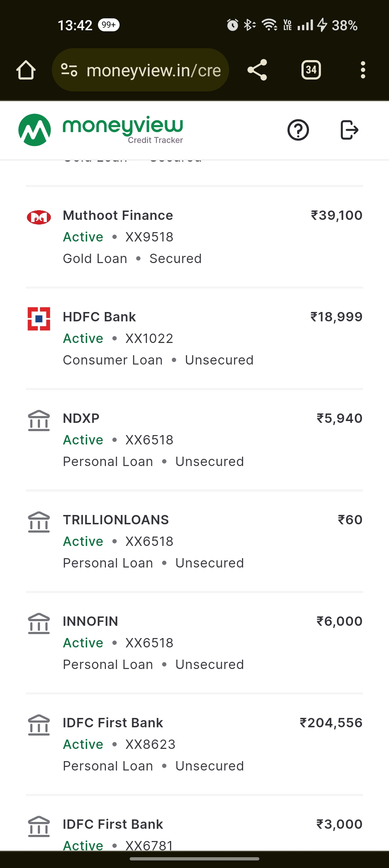Tap the logout icon
389x868 pixels.
349,130
